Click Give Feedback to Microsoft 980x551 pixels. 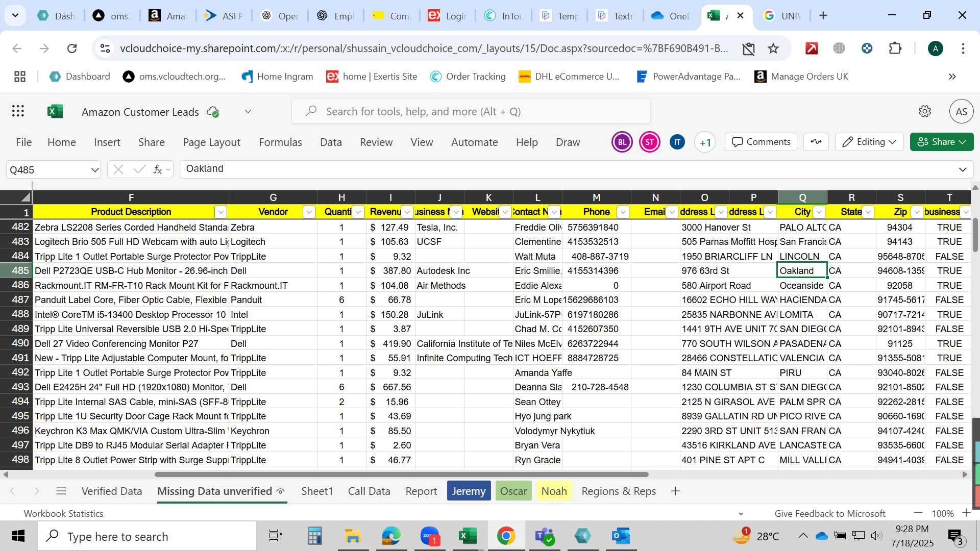point(830,514)
